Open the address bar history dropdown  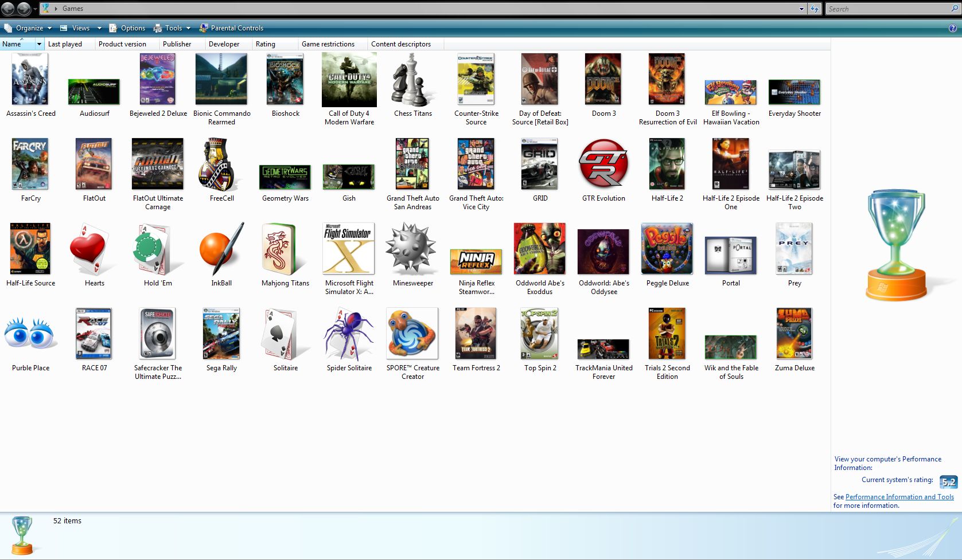tap(801, 9)
